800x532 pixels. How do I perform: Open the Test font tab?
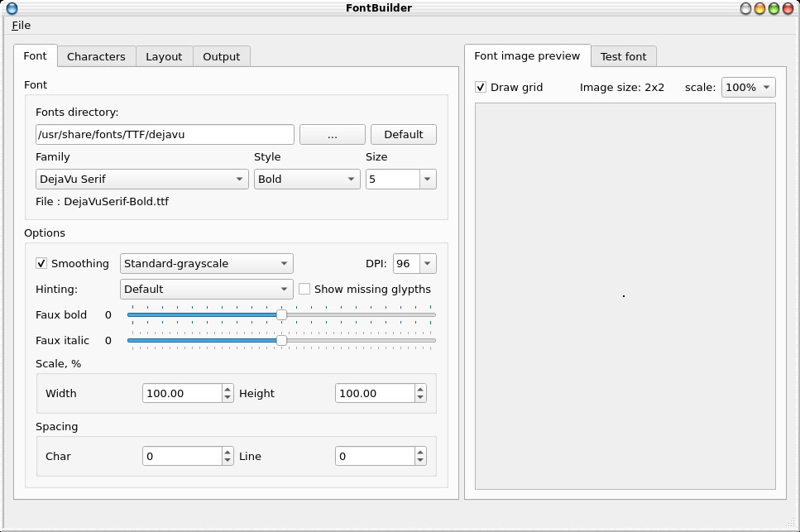(x=623, y=56)
